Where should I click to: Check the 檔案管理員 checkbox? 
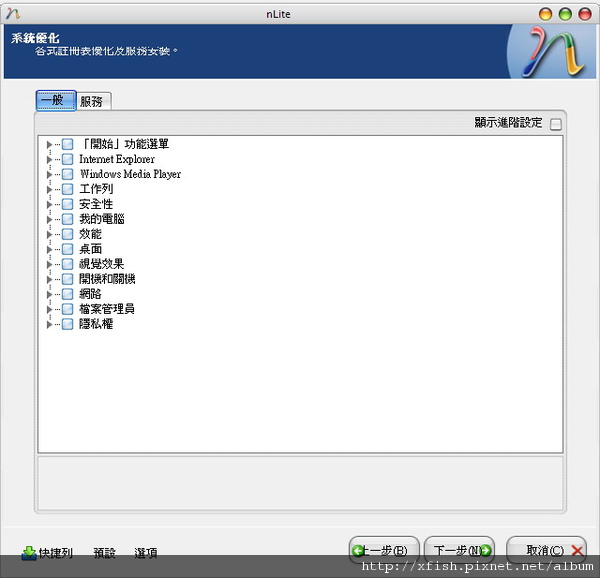(67, 309)
